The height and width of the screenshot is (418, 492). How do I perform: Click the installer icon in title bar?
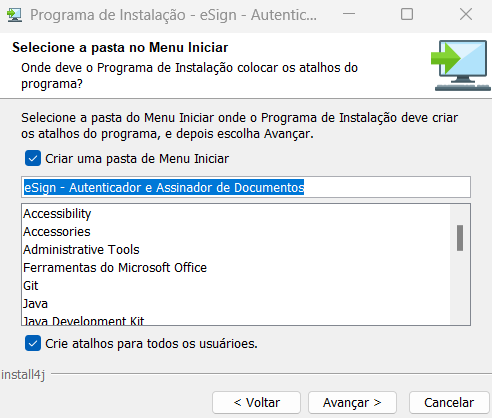tap(14, 15)
